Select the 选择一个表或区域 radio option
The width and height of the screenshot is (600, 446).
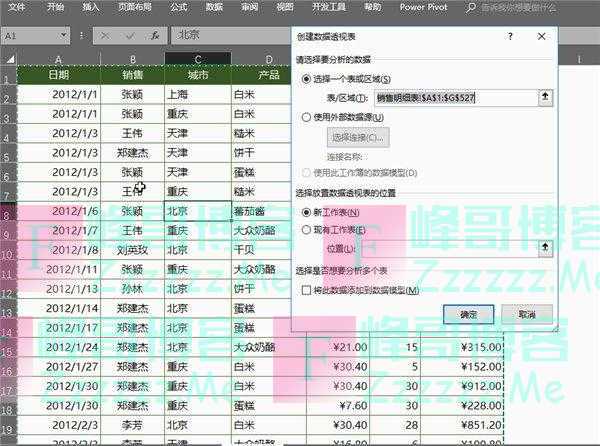click(307, 79)
